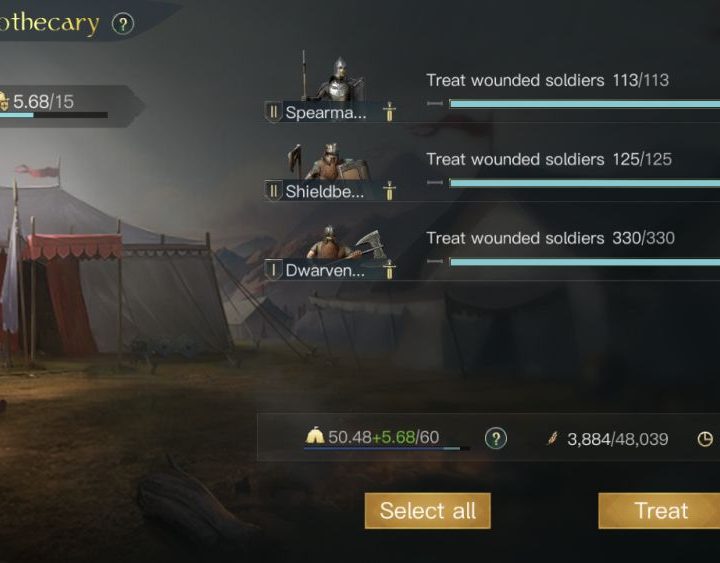The image size is (720, 563).
Task: Click the Select all button
Action: pos(428,511)
